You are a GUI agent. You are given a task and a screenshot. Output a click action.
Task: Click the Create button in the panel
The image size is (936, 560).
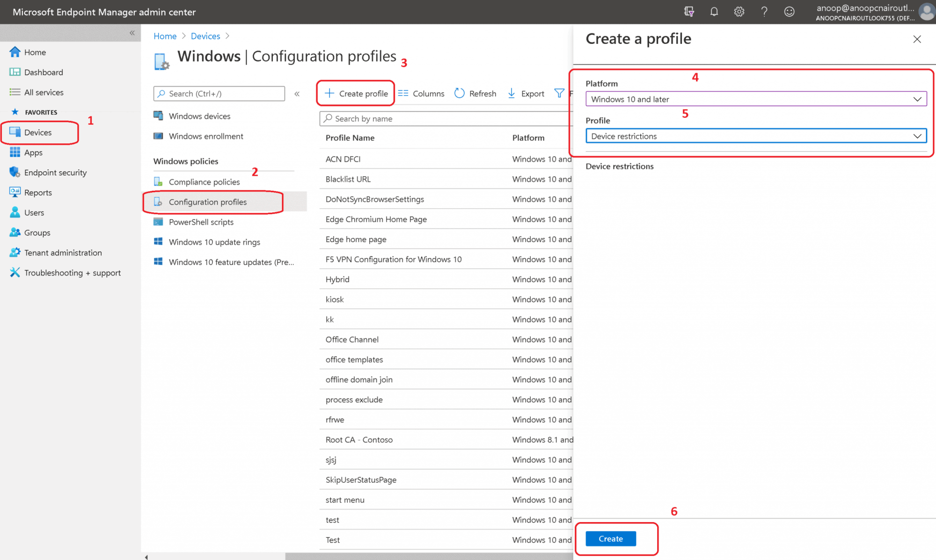(x=610, y=538)
